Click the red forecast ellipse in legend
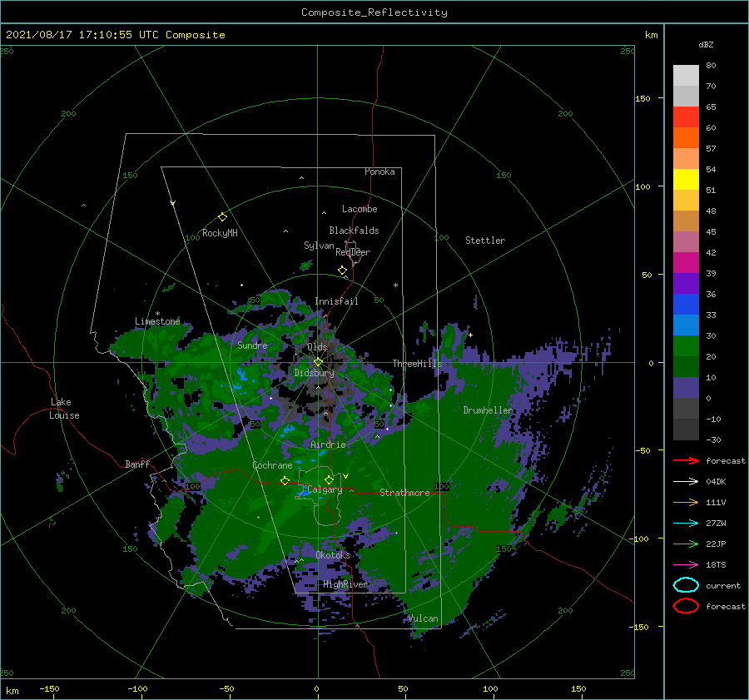Screen dimensions: 749x700 pos(686,606)
